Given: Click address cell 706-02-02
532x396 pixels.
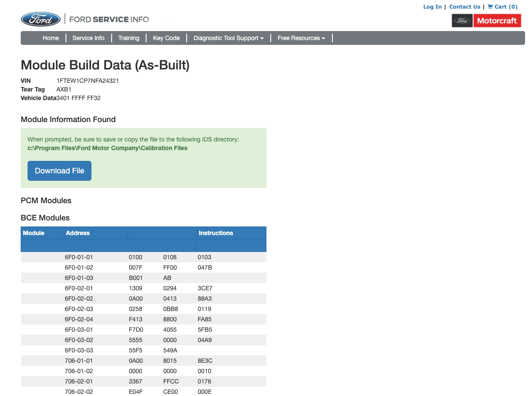Looking at the screenshot, I should (79, 392).
